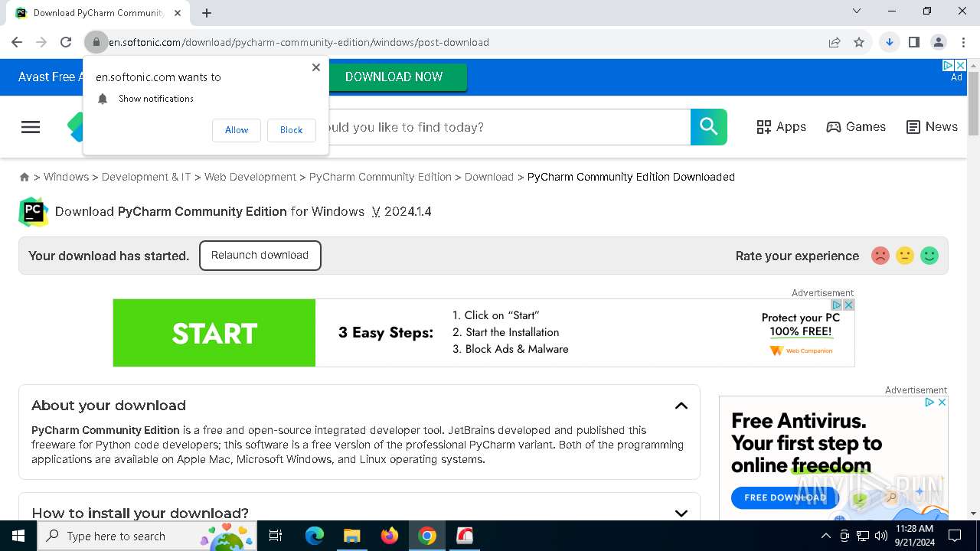Click the red app icon on taskbar

tap(465, 536)
